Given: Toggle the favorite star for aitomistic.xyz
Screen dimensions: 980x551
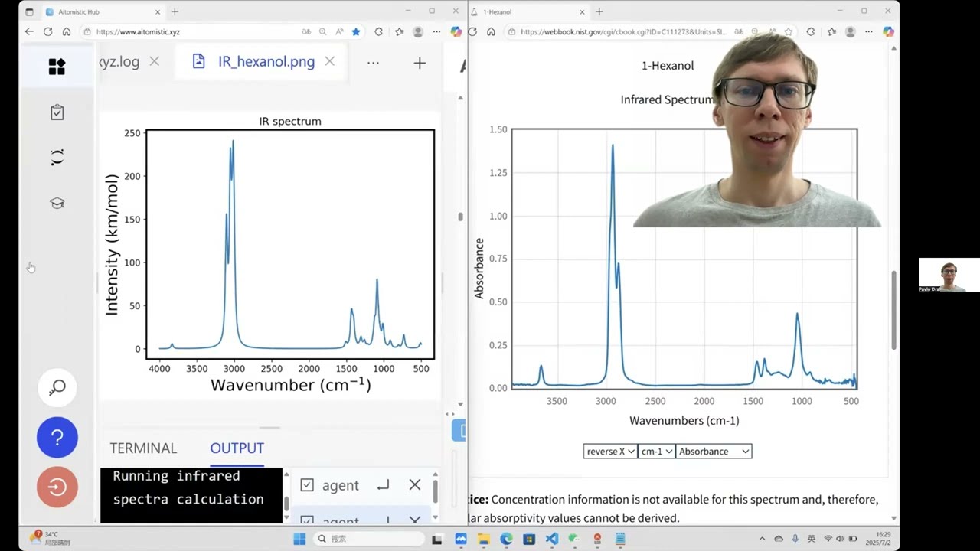Looking at the screenshot, I should coord(356,31).
